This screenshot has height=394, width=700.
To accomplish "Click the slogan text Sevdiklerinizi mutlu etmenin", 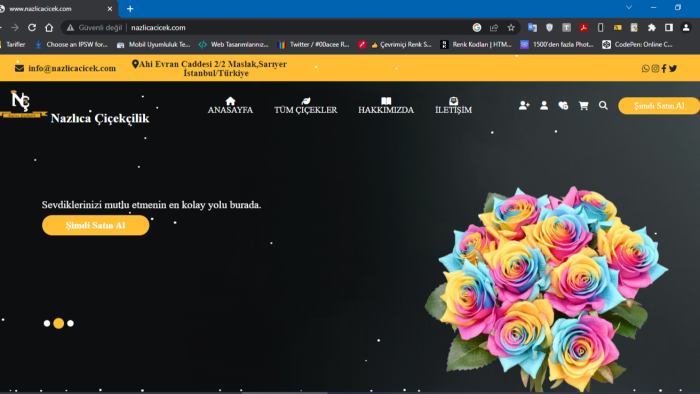I will 151,205.
